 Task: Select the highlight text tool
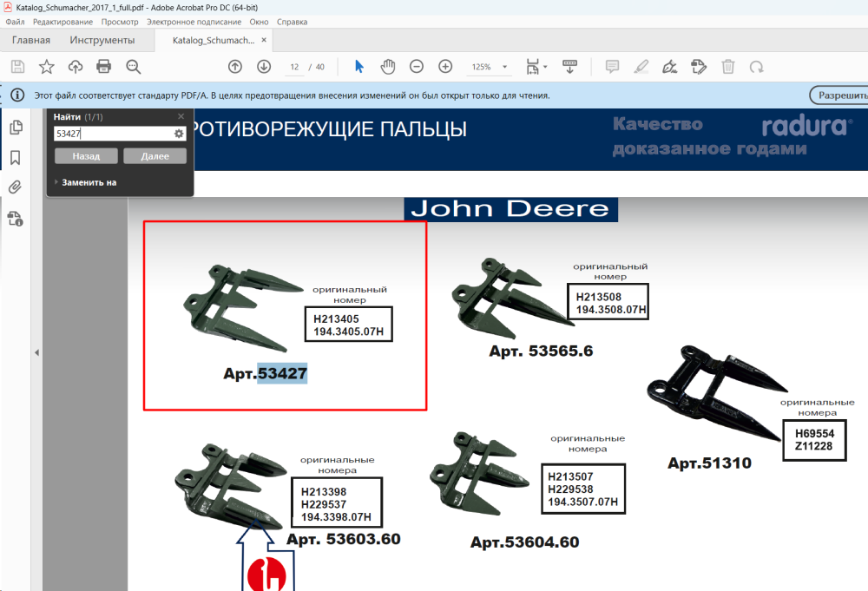click(x=641, y=67)
